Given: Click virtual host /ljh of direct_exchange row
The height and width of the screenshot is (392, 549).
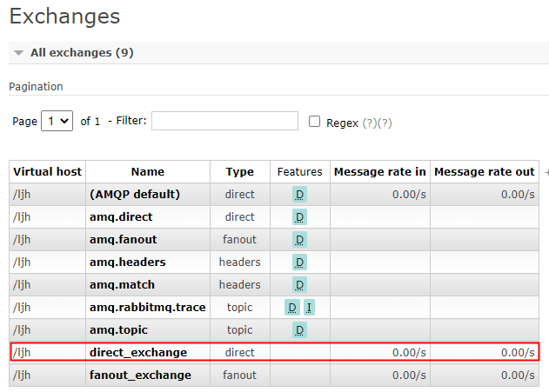Looking at the screenshot, I should tap(22, 353).
